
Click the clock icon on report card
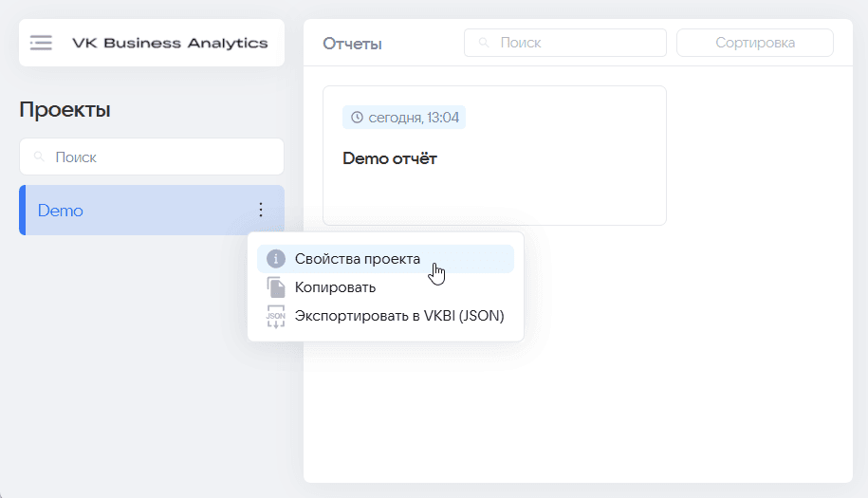click(357, 118)
